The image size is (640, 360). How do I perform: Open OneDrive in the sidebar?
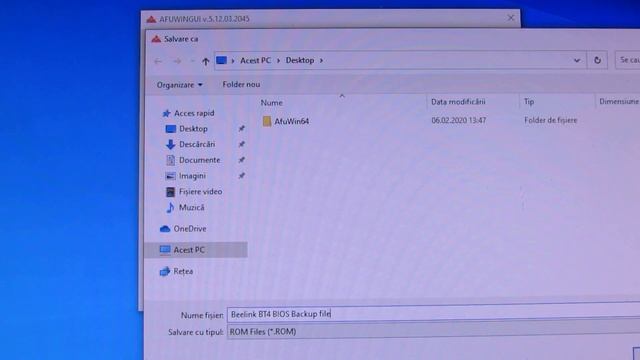[x=190, y=229]
